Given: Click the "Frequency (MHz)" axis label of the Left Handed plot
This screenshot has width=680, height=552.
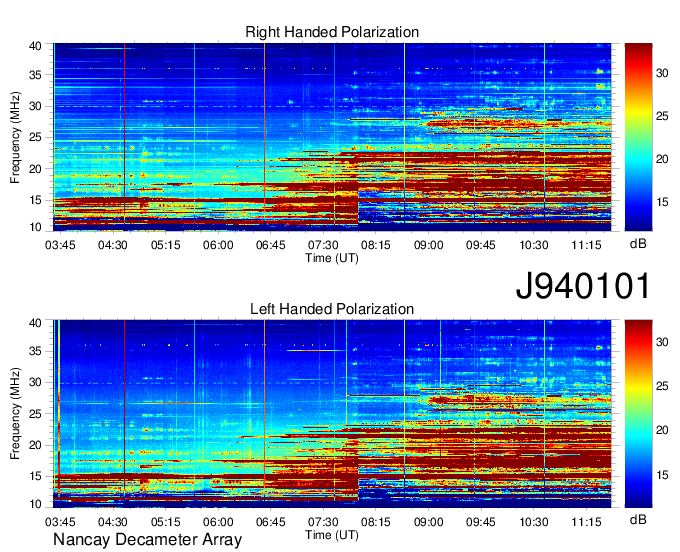Looking at the screenshot, I should point(15,414).
